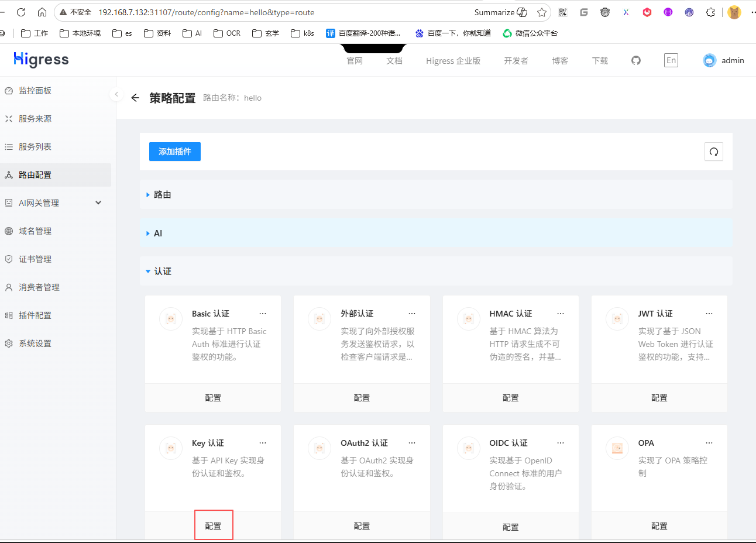756x543 pixels.
Task: Open the admin user avatar
Action: pyautogui.click(x=710, y=60)
